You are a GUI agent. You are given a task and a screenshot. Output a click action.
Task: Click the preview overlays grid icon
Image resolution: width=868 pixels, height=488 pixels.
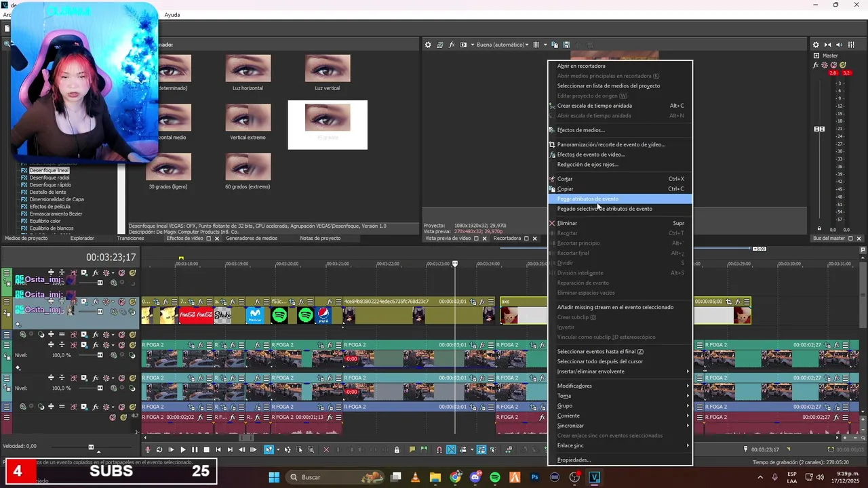536,45
